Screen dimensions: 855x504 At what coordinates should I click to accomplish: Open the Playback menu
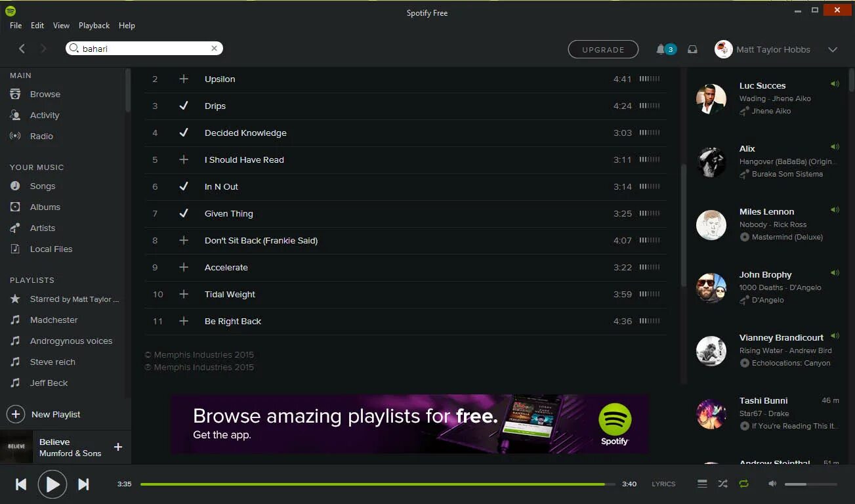click(x=94, y=26)
